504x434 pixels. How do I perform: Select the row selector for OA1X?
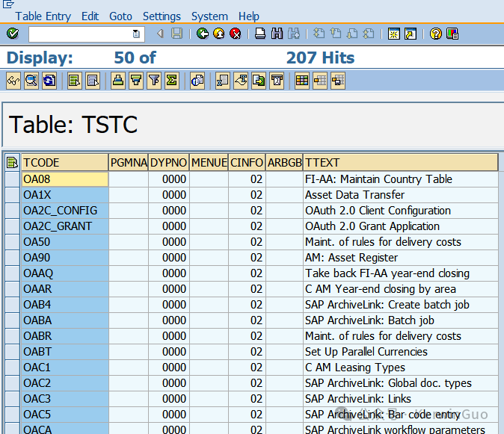(x=13, y=195)
